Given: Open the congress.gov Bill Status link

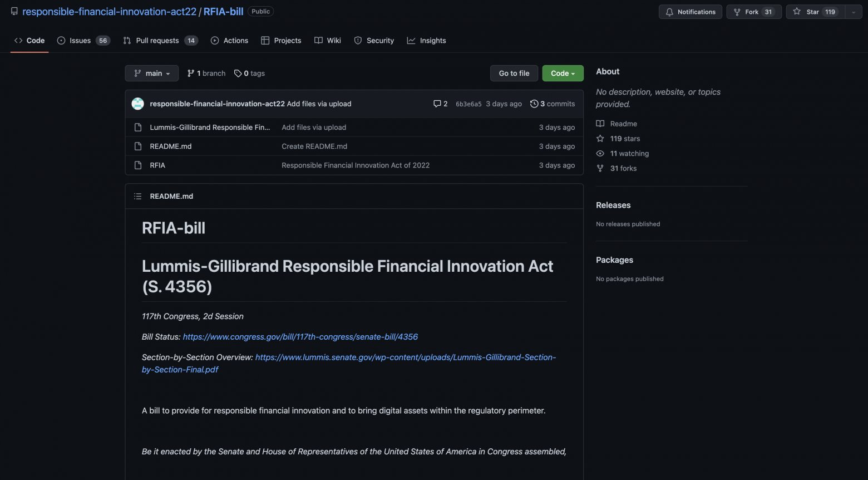Looking at the screenshot, I should (x=300, y=337).
